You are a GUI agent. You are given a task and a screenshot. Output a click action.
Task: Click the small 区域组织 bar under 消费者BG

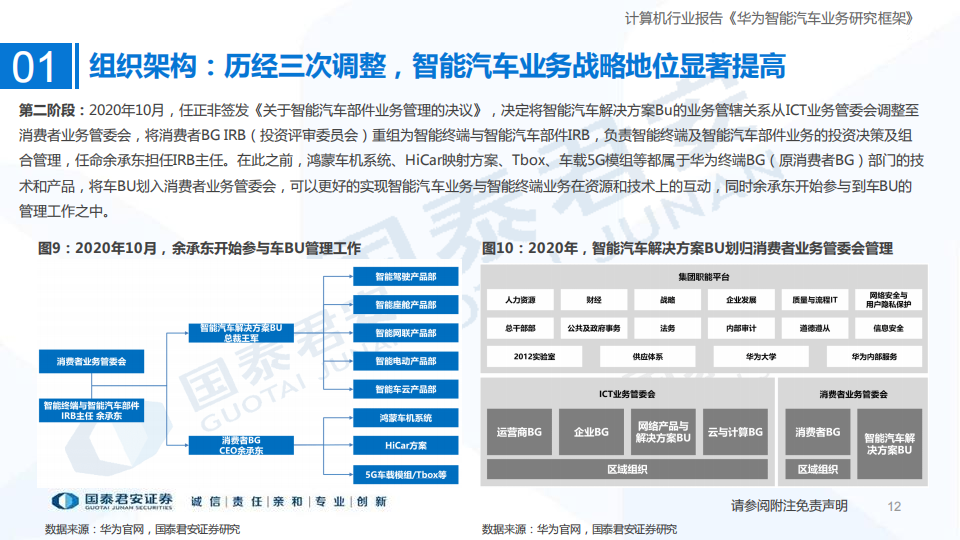(x=818, y=469)
